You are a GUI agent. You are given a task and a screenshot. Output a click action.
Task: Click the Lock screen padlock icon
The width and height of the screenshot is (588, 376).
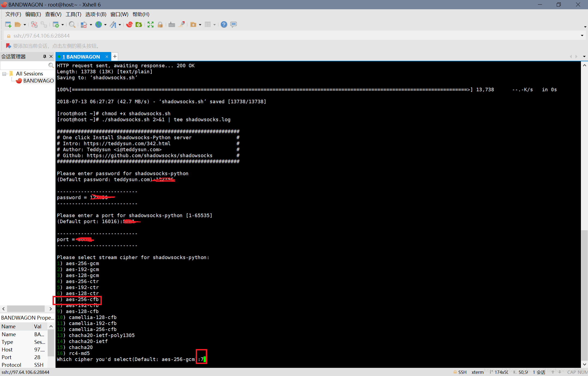coord(160,25)
